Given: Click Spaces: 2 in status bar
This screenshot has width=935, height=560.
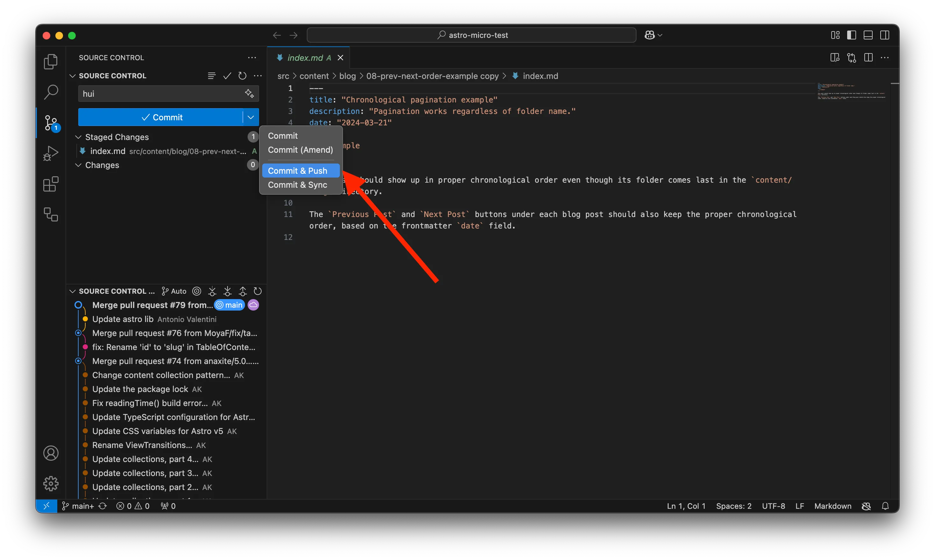Looking at the screenshot, I should (733, 506).
